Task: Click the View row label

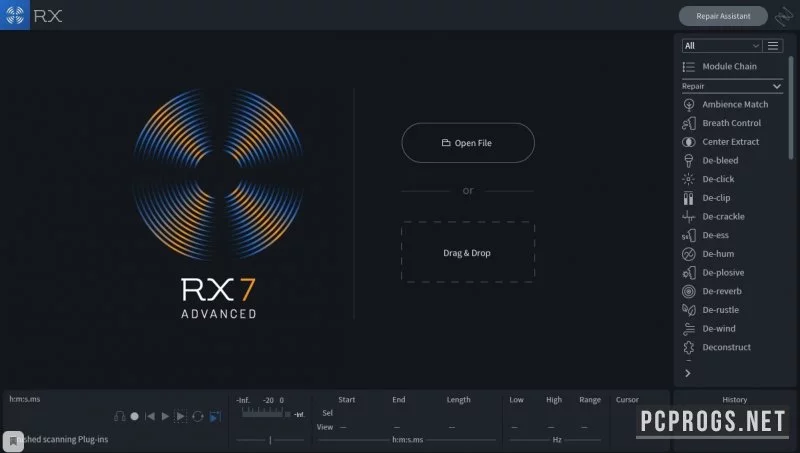Action: coord(324,427)
